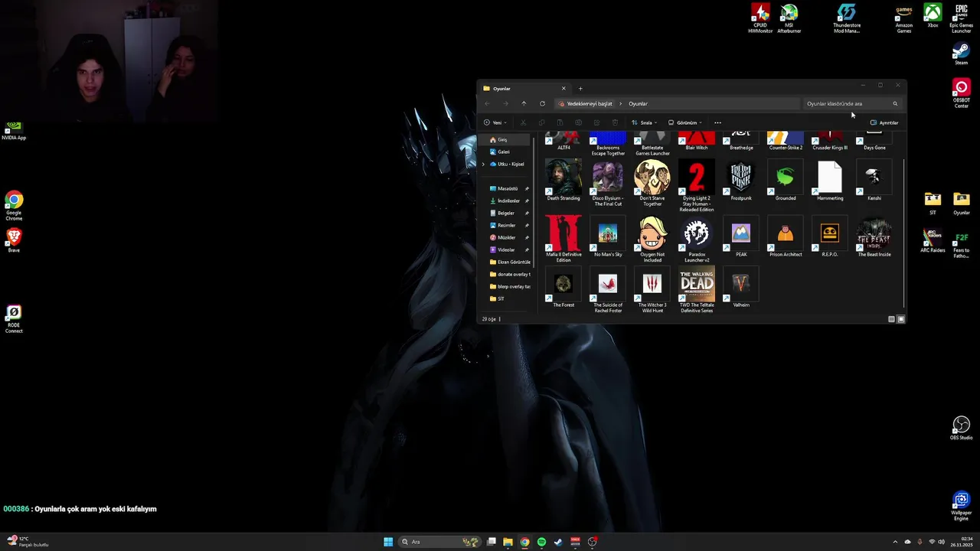980x551 pixels.
Task: Select the Prison Architect icon
Action: [x=786, y=237]
